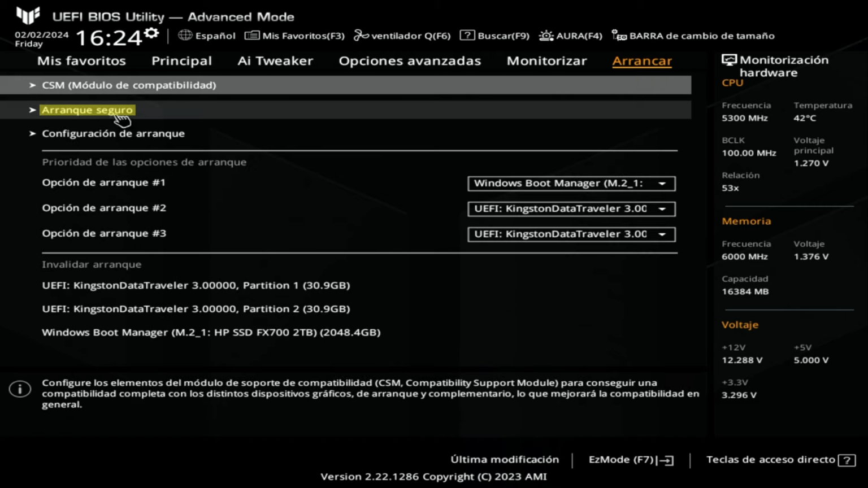
Task: Click BARRA de cambio de tamaño icon
Action: click(x=617, y=35)
